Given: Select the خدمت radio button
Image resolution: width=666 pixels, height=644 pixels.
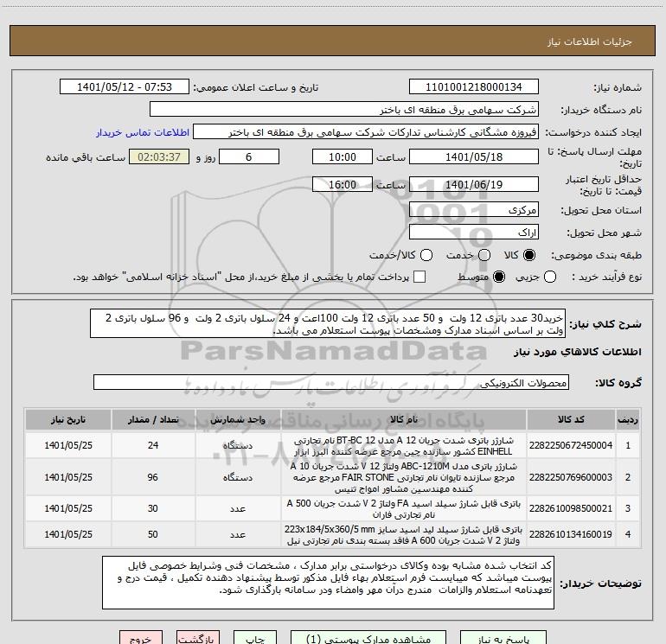Looking at the screenshot, I should (484, 255).
